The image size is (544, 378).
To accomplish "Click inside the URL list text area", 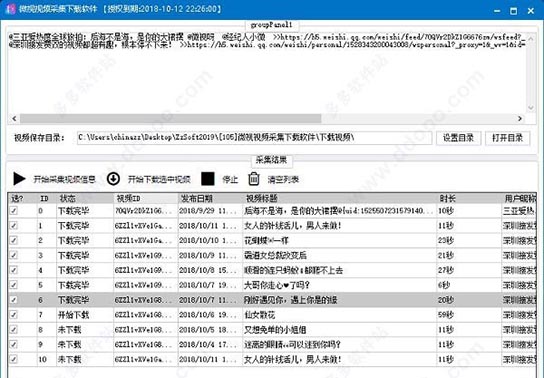I will [x=267, y=73].
